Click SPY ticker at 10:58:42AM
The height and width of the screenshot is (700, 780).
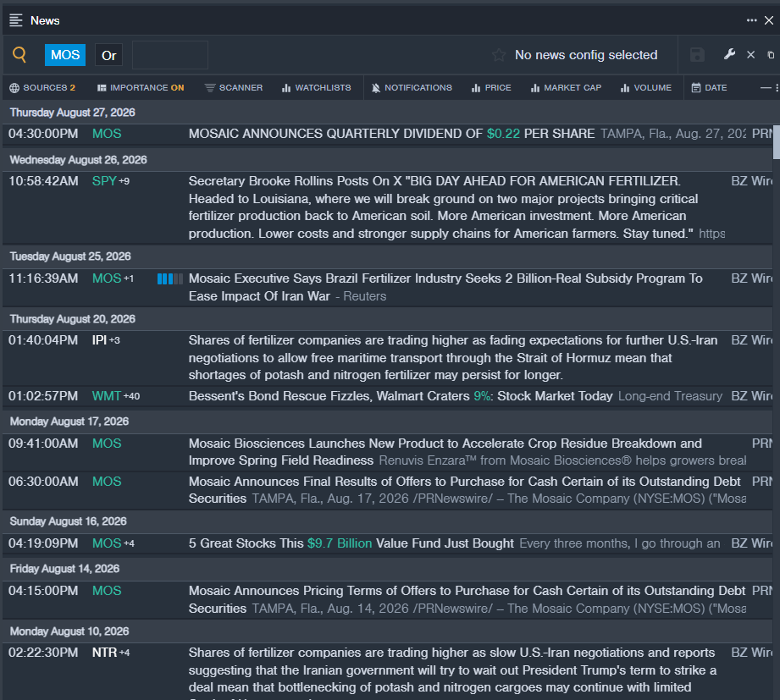tap(104, 181)
